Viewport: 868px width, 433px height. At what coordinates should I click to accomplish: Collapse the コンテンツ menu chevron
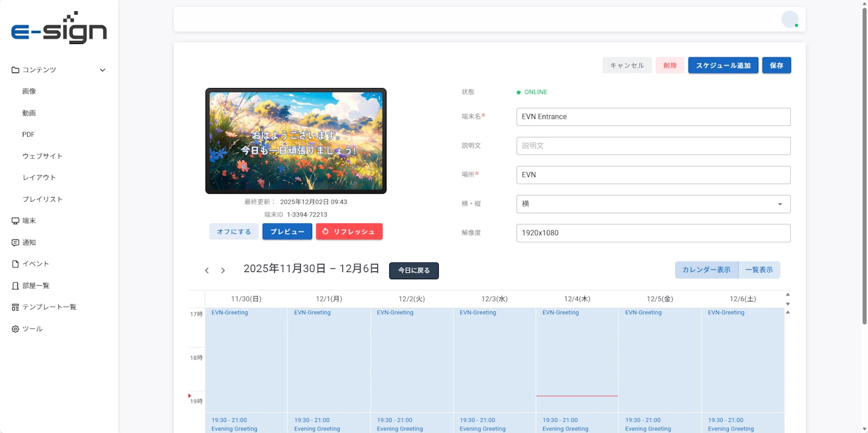(102, 70)
